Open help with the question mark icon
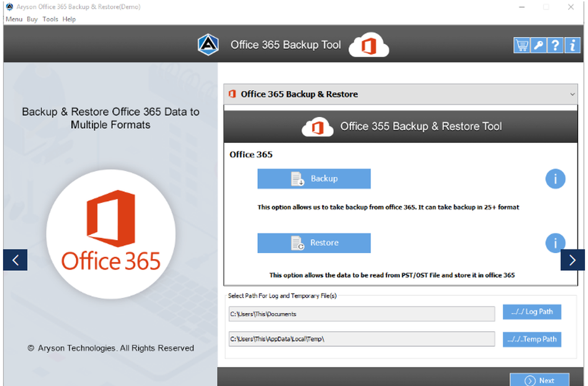This screenshot has width=588, height=386. (556, 45)
